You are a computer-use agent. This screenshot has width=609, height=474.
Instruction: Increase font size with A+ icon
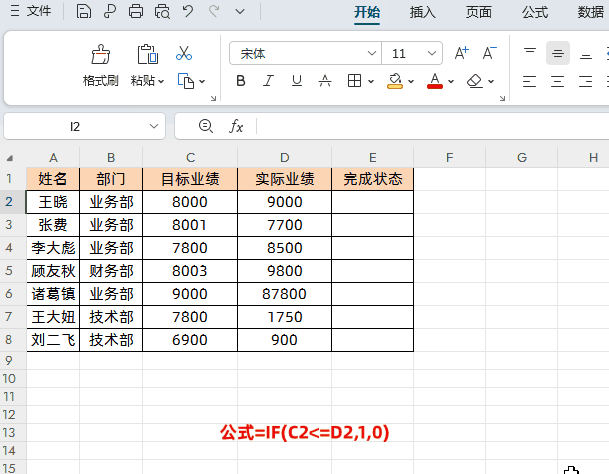tap(462, 53)
